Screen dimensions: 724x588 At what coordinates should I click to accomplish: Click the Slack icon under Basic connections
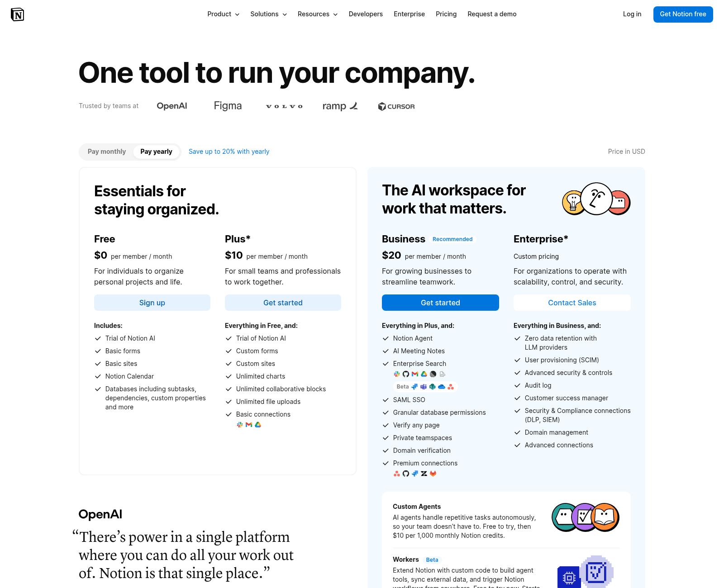(x=240, y=425)
